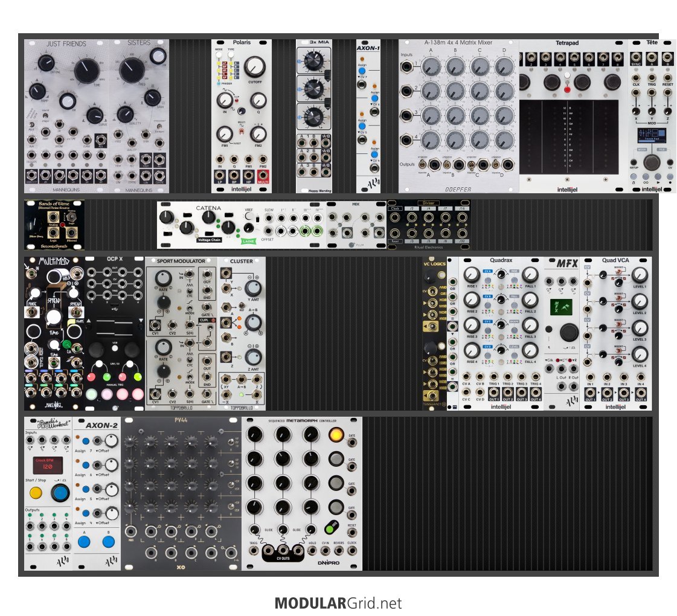Click the green MFX display screen
The width and height of the screenshot is (677, 616).
tap(561, 307)
